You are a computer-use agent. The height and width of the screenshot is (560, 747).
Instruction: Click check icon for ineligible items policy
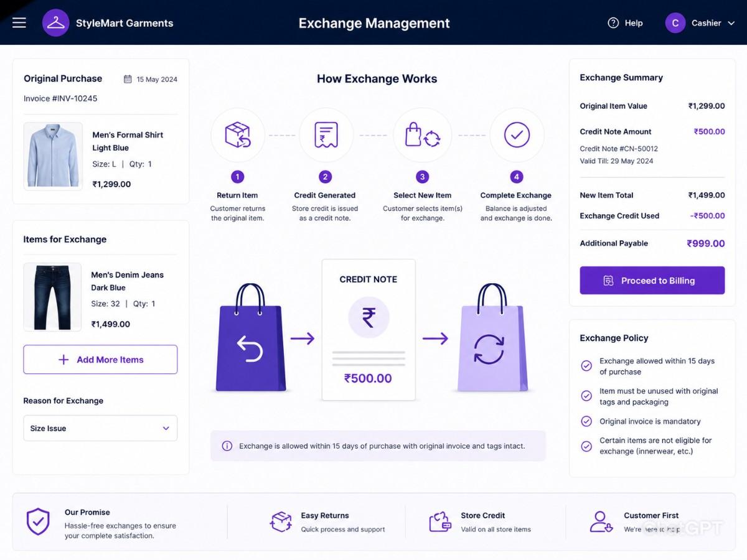[586, 446]
